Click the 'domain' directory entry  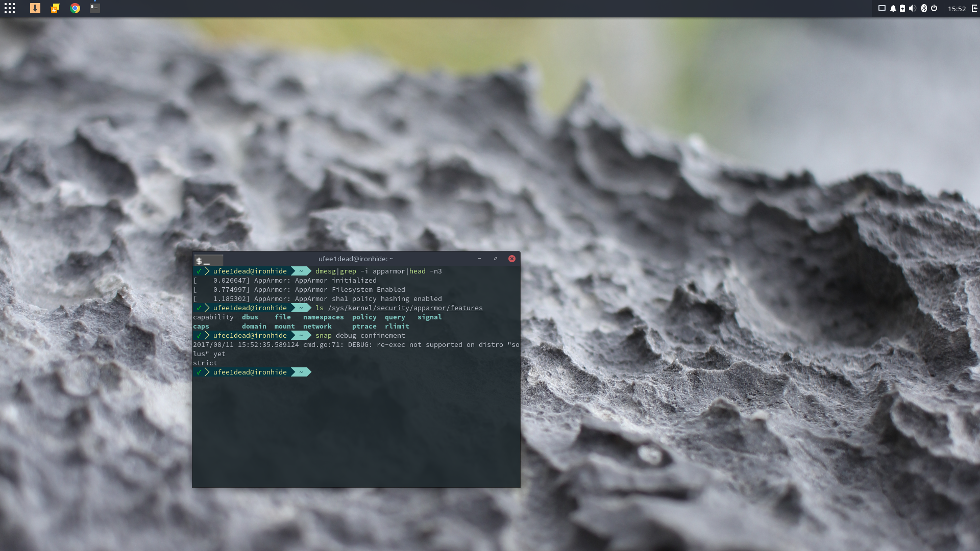[254, 326]
